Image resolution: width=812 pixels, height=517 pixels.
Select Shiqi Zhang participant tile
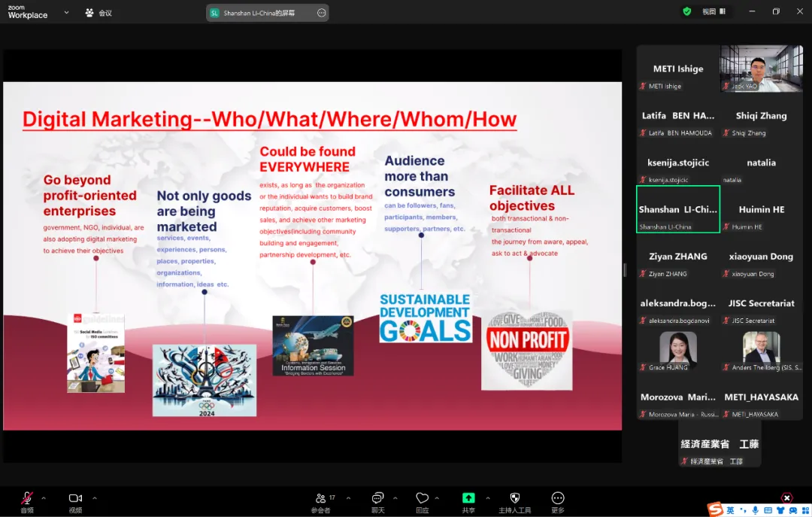pos(761,116)
